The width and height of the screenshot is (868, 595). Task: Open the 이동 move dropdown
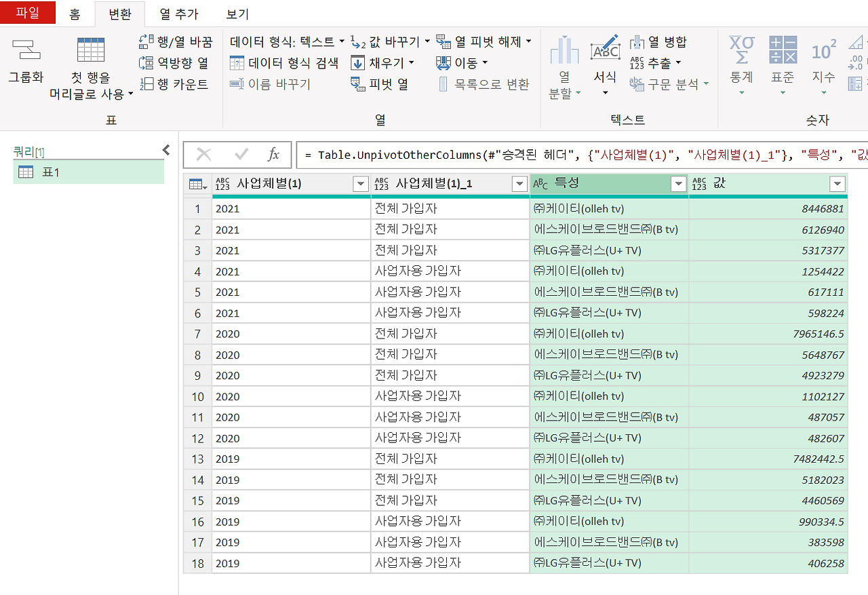(462, 63)
